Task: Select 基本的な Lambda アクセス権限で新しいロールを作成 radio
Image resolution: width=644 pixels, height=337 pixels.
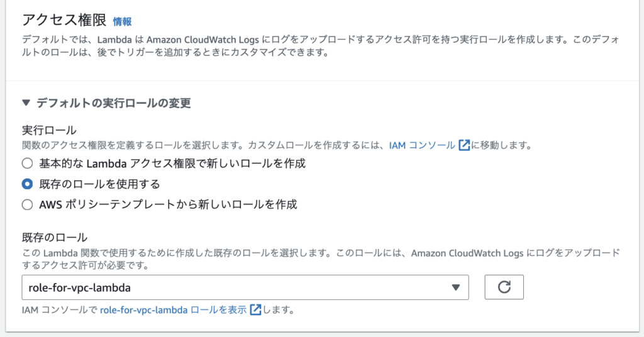Action: 27,164
